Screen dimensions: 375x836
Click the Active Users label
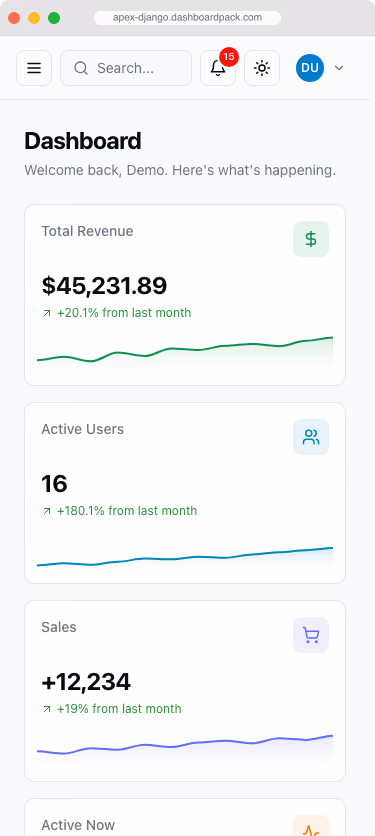coord(83,429)
